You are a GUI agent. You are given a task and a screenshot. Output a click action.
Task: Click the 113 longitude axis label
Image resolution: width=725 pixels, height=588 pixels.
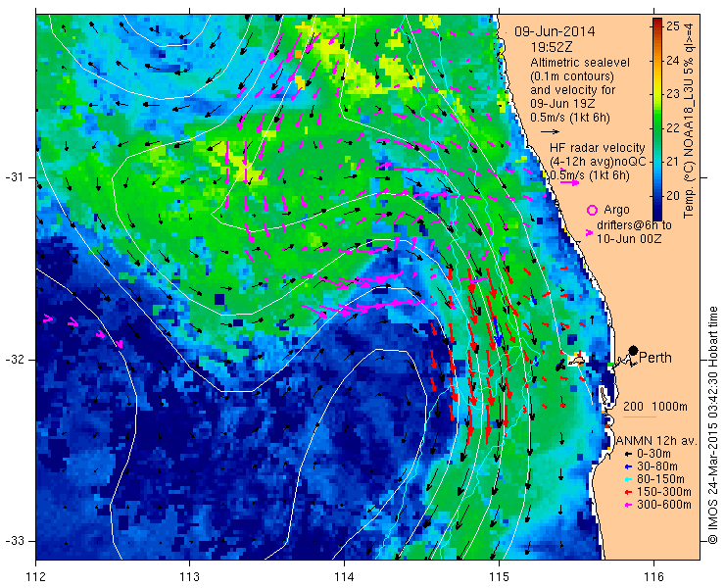(189, 577)
